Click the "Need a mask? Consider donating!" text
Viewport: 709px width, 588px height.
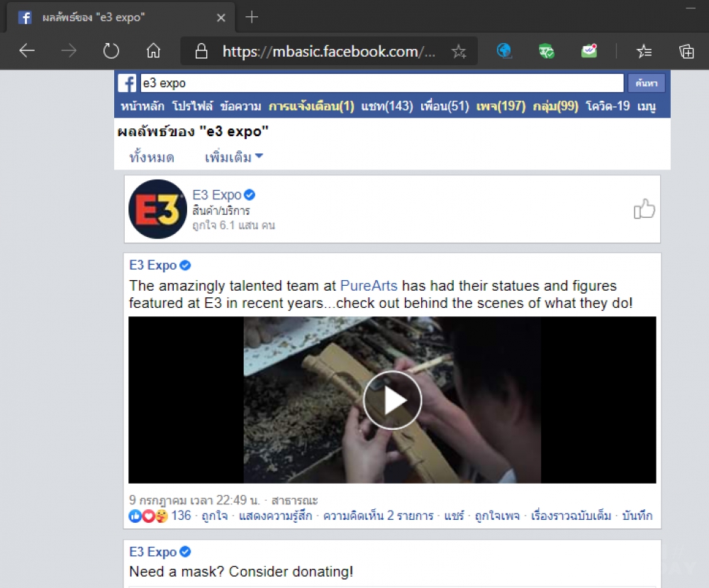(x=241, y=572)
